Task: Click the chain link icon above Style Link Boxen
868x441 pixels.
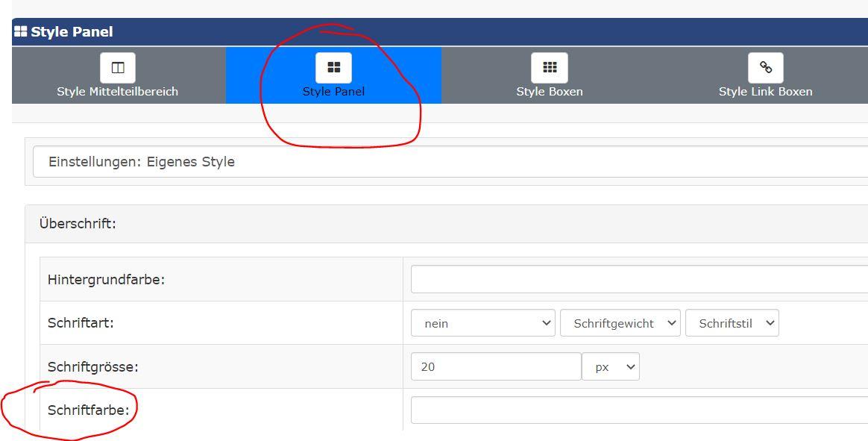Action: (765, 68)
